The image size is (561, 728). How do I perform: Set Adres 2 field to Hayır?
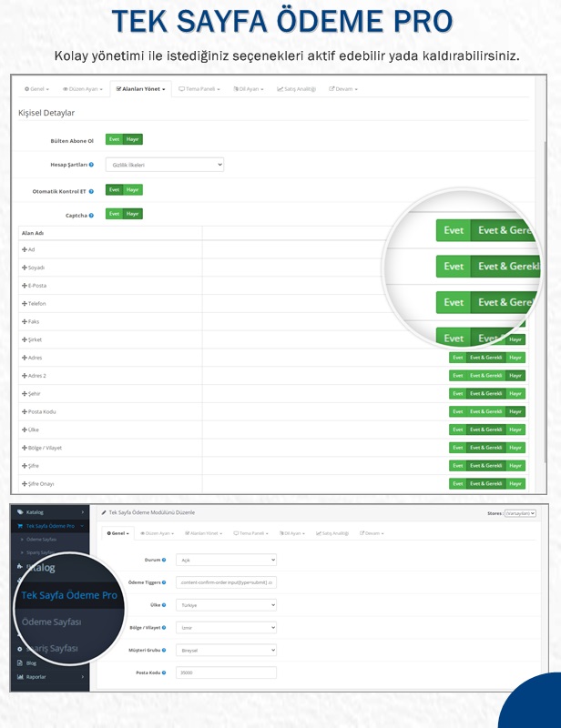pyautogui.click(x=515, y=376)
